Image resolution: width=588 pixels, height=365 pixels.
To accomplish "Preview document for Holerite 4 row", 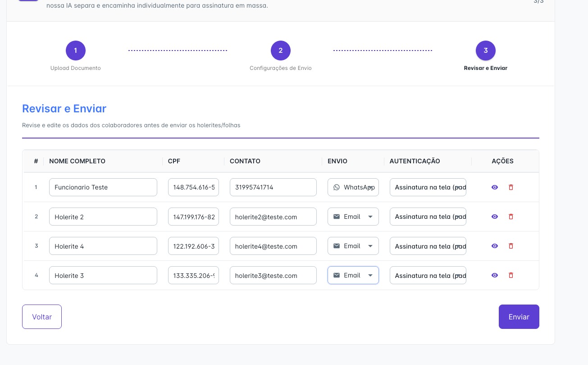I will tap(495, 246).
